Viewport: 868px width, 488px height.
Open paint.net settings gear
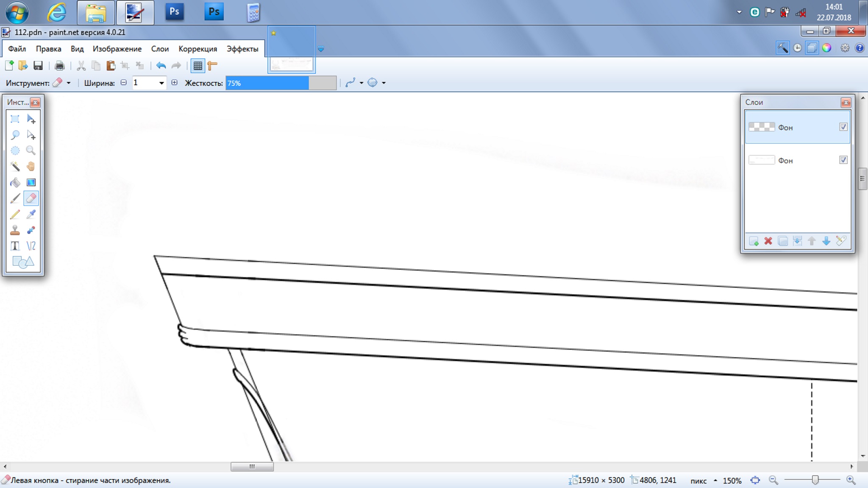pos(845,48)
